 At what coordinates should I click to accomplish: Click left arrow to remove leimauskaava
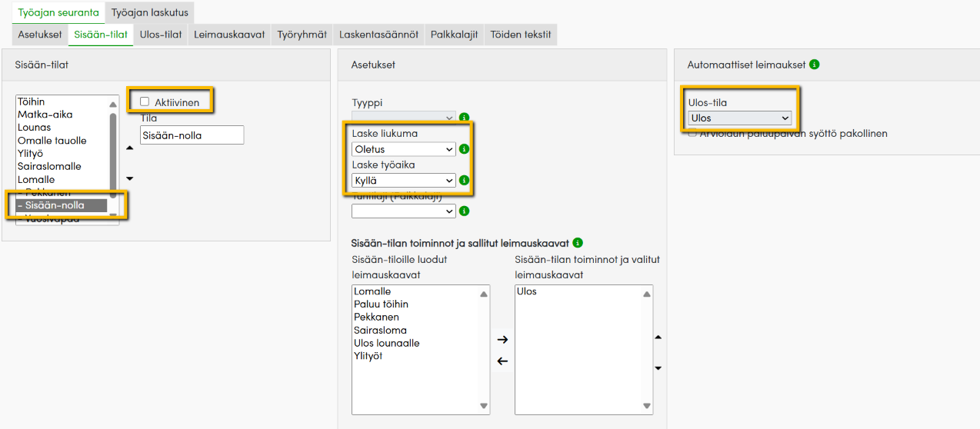[502, 361]
